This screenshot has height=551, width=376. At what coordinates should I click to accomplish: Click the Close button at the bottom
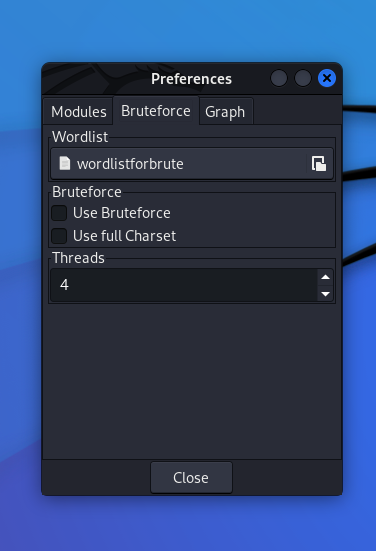[192, 478]
